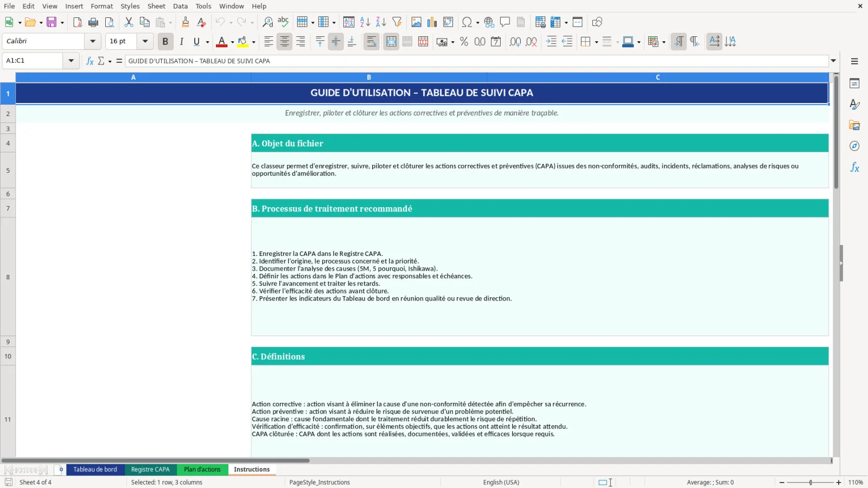
Task: Open Find & Replace tool
Action: [267, 22]
